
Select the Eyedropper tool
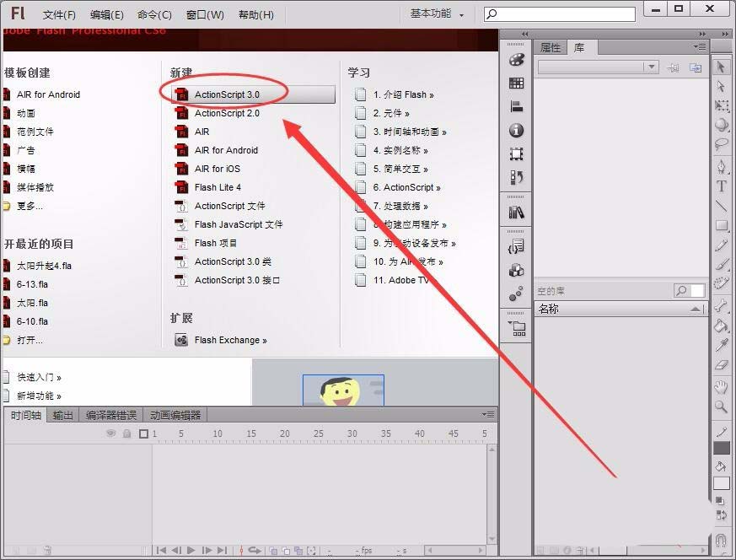pyautogui.click(x=722, y=345)
